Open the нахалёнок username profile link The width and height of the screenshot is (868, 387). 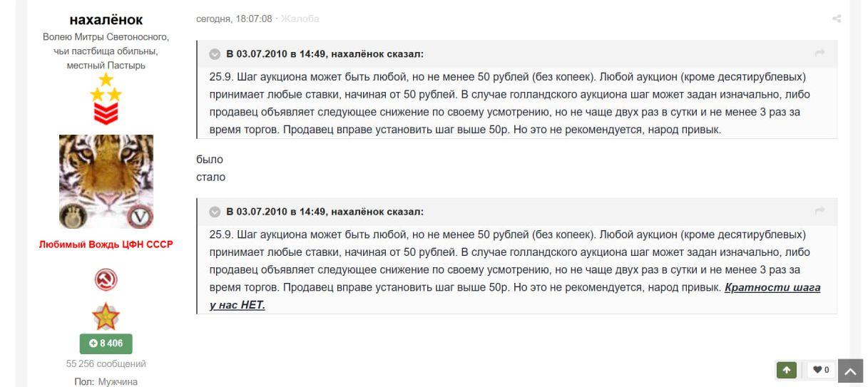[106, 19]
